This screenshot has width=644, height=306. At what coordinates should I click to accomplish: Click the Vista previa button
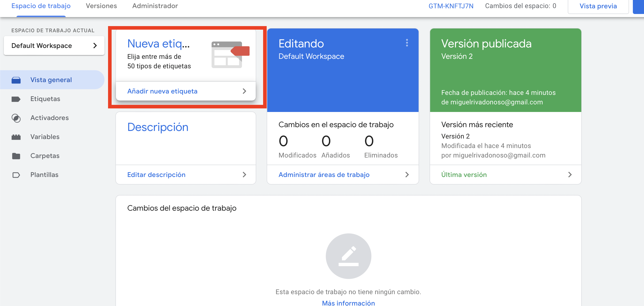(x=598, y=6)
